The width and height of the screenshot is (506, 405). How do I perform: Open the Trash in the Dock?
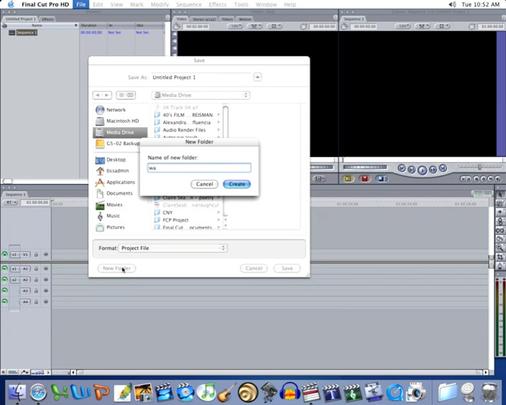489,392
